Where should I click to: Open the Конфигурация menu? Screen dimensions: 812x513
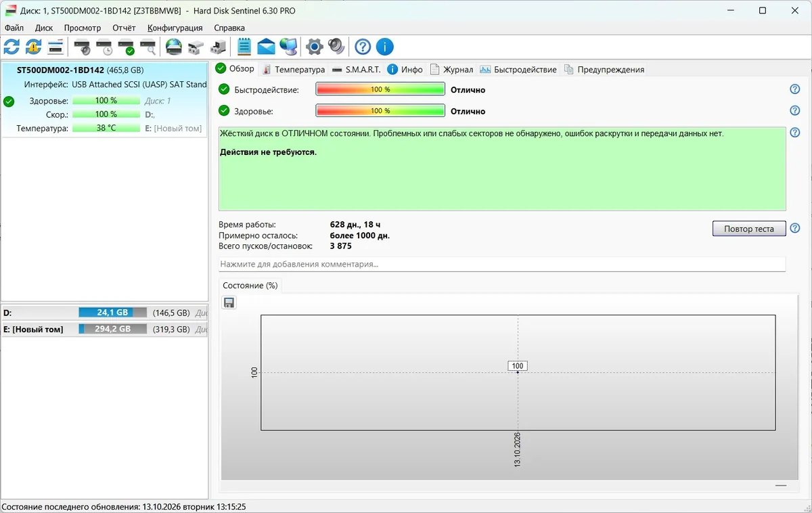coord(175,28)
